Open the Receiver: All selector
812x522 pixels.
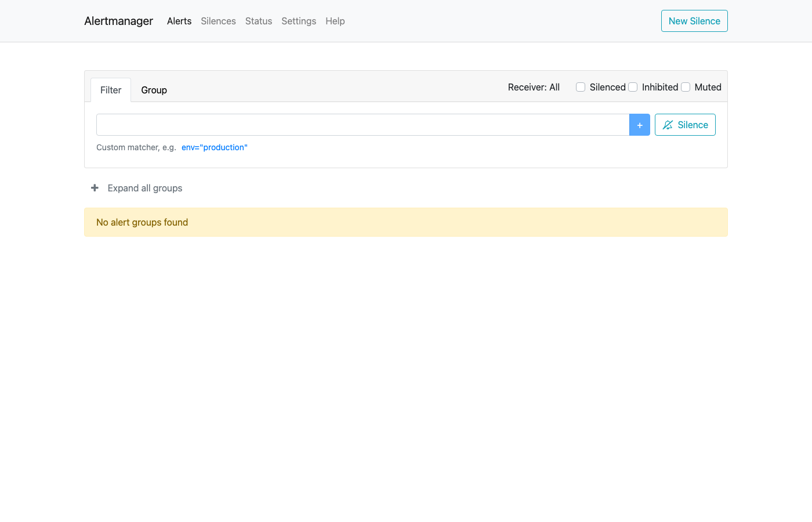[x=534, y=87]
